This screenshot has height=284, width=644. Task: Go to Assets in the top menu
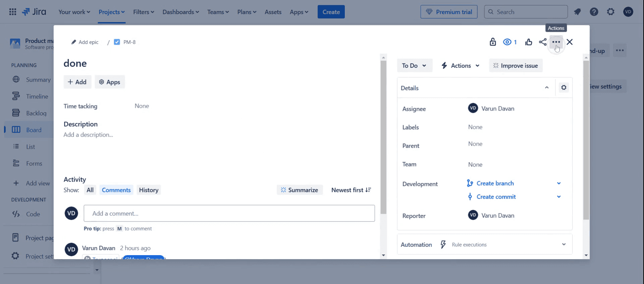[273, 12]
